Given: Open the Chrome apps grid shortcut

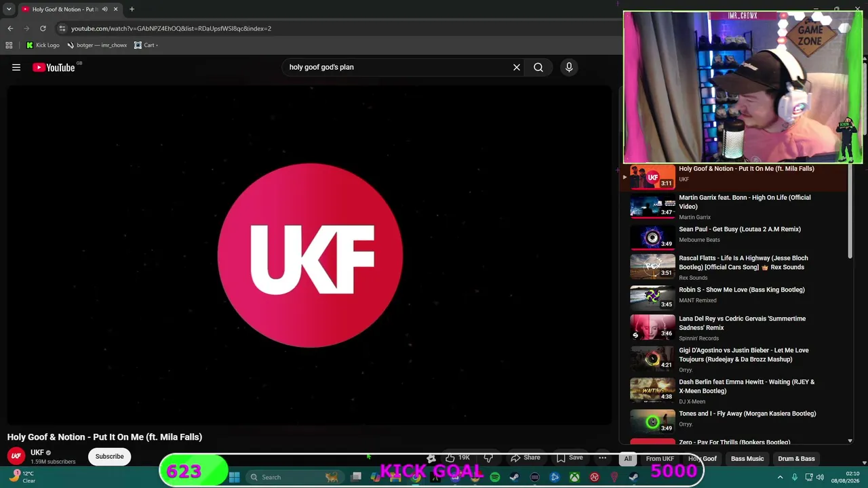Looking at the screenshot, I should tap(9, 45).
